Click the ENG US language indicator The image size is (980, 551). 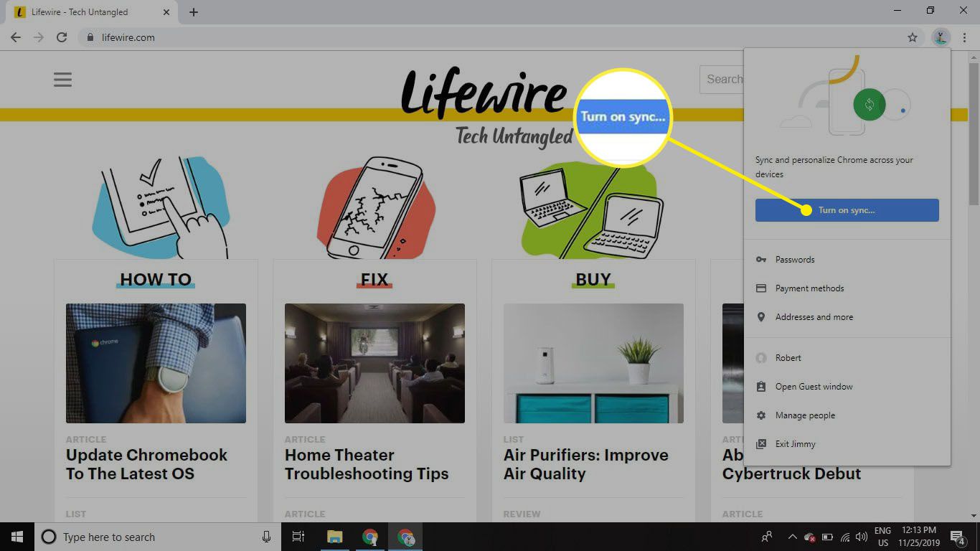click(882, 537)
